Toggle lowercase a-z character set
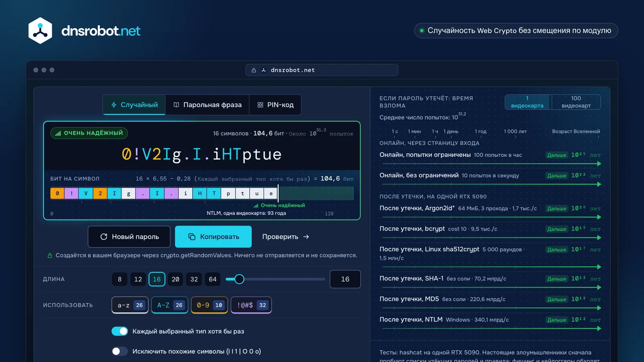The image size is (644, 362). tap(130, 305)
